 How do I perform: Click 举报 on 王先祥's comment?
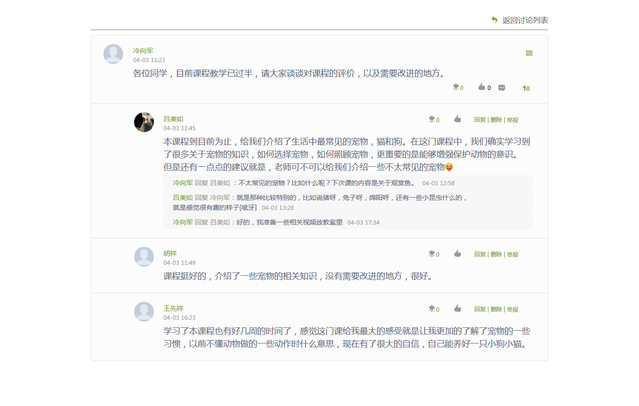coord(512,309)
